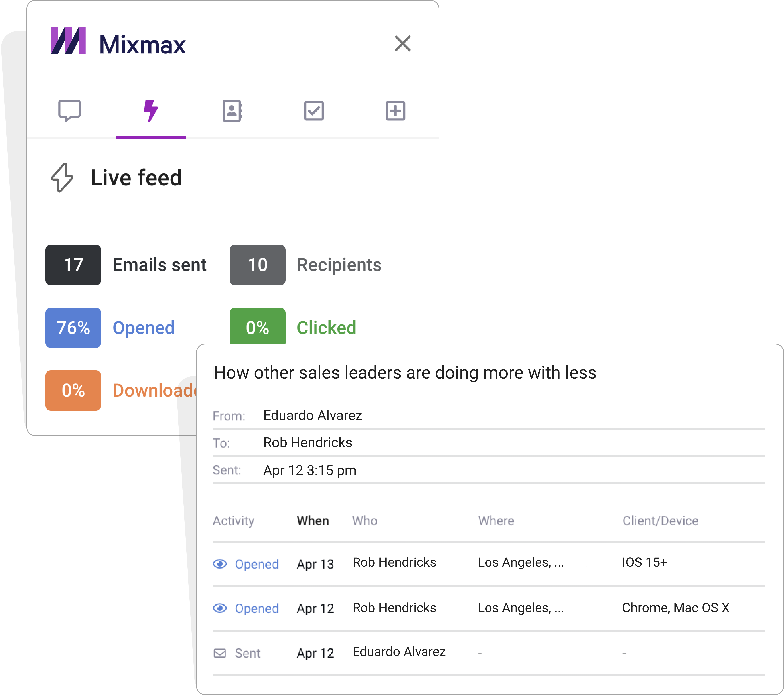
Task: Click the Sent activity row for Eduardo Alvarez
Action: (399, 652)
